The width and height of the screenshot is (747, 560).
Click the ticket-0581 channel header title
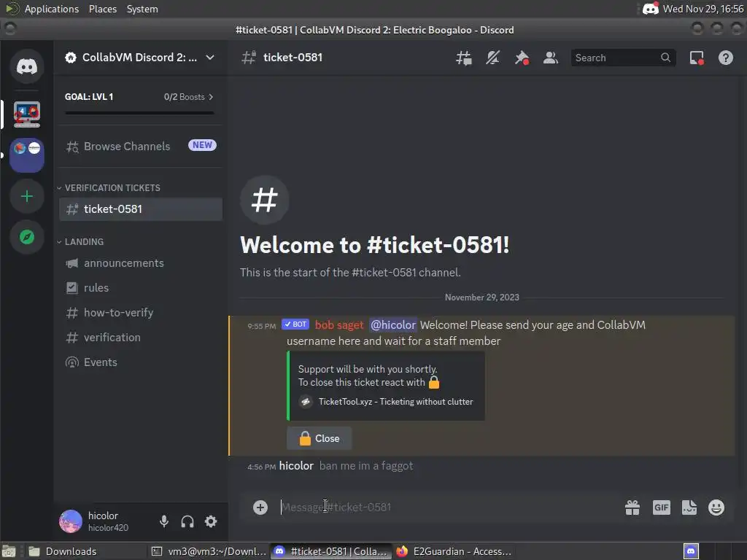(293, 58)
